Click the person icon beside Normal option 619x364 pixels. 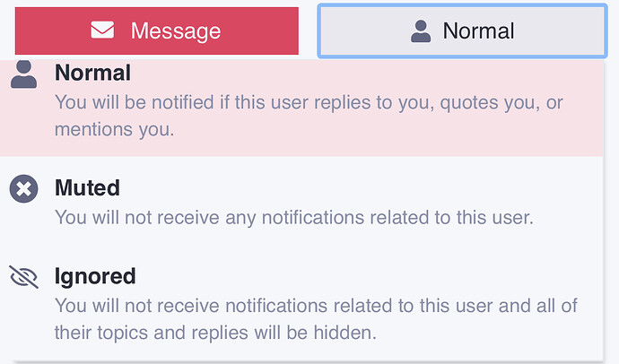23,74
